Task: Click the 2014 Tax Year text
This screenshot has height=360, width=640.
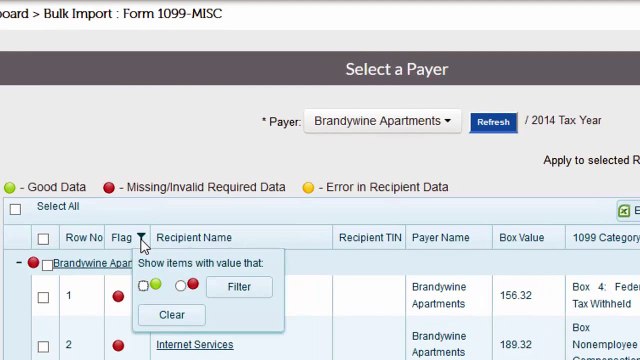Action: coord(566,120)
